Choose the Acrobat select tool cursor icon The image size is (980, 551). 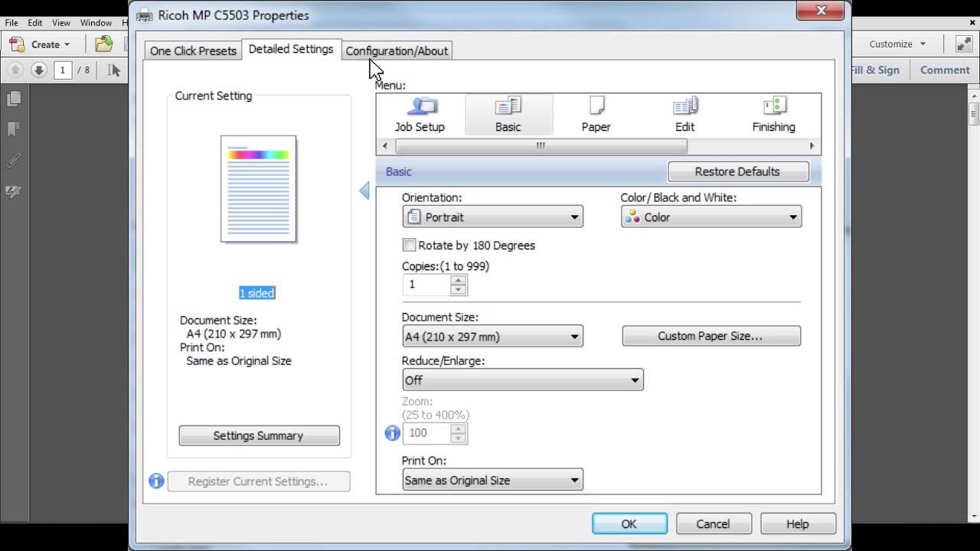[x=114, y=70]
